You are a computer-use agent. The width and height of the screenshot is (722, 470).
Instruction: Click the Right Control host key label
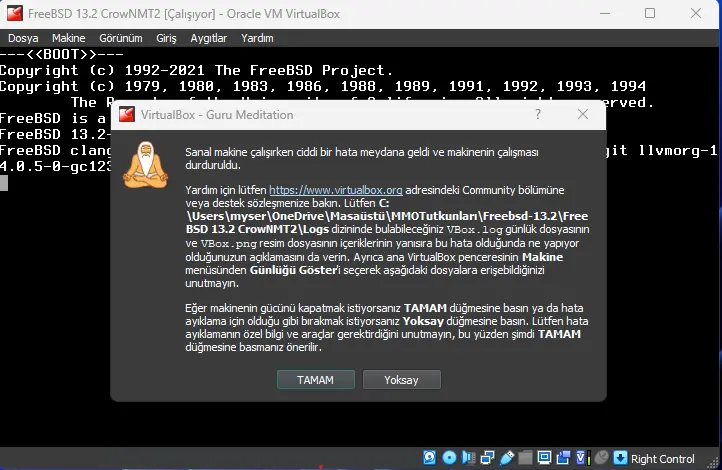click(663, 459)
